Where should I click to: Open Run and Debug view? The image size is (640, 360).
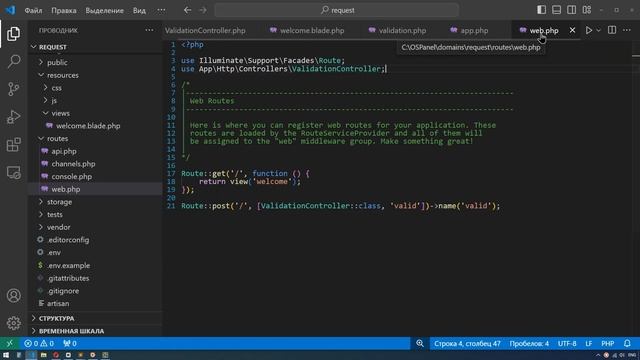coord(13,117)
